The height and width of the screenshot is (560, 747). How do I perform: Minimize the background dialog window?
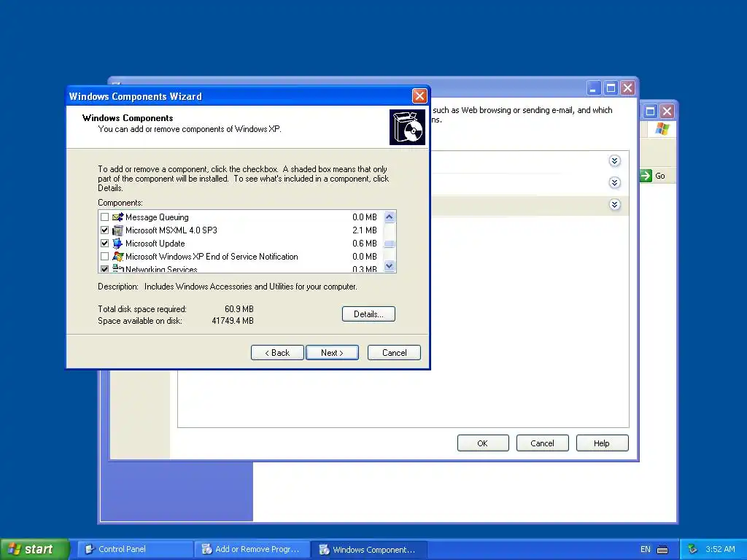pos(592,88)
